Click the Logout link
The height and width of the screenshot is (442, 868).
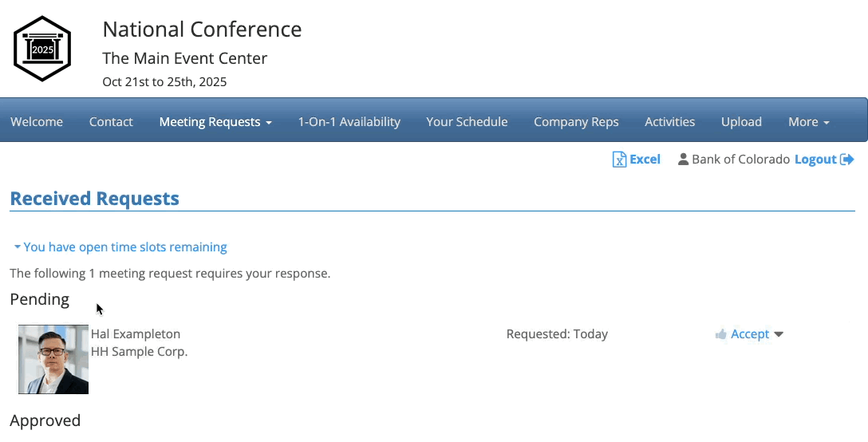point(815,160)
